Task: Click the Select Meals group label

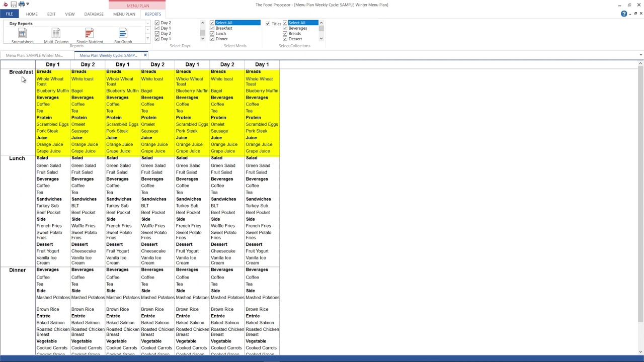Action: point(235,46)
